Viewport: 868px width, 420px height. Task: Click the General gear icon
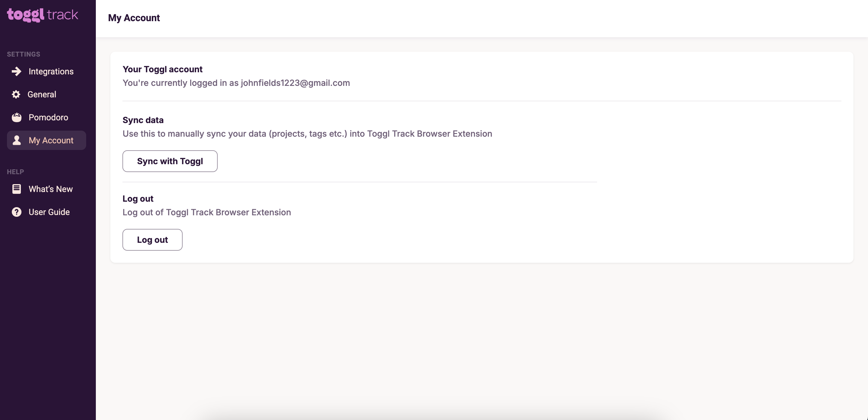(16, 94)
